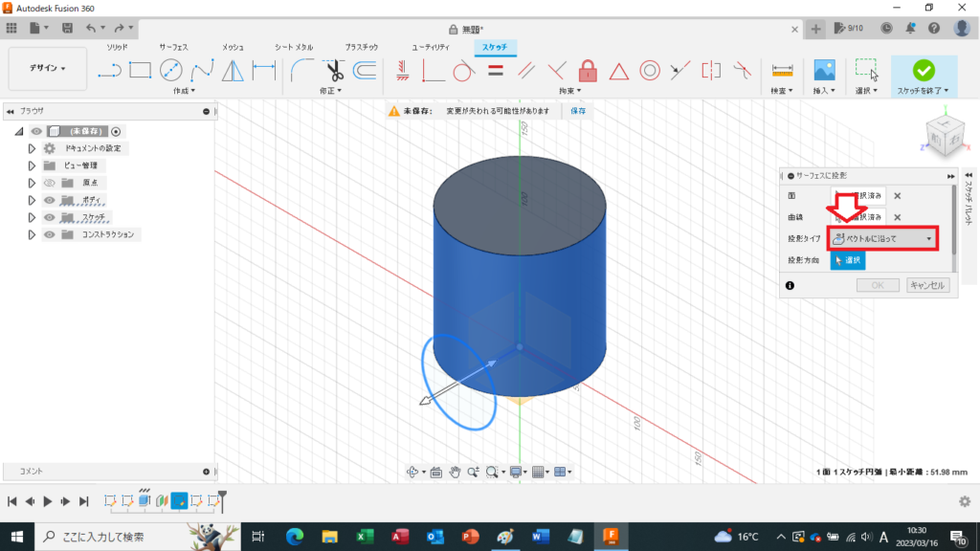The image size is (980, 551).
Task: Apply the Symmetry constraint
Action: (x=711, y=71)
